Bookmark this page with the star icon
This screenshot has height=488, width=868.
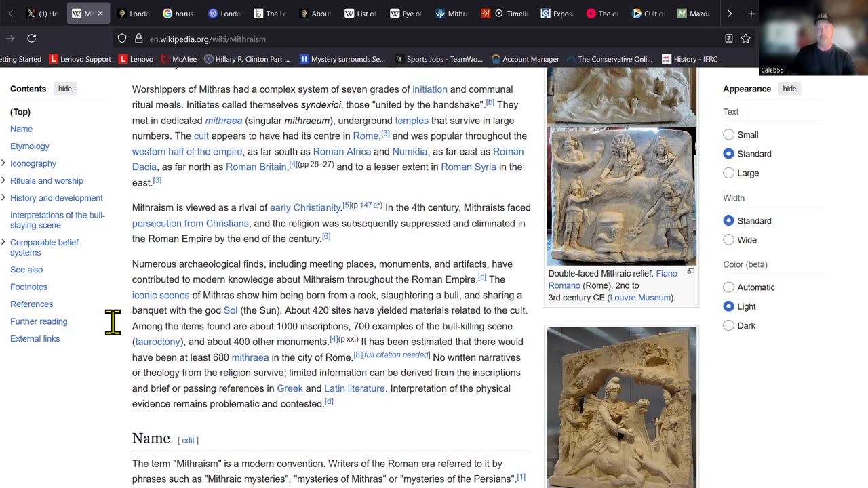(x=746, y=39)
